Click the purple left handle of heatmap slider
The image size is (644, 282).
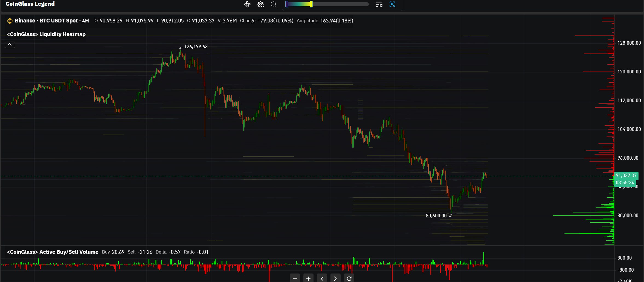[286, 4]
